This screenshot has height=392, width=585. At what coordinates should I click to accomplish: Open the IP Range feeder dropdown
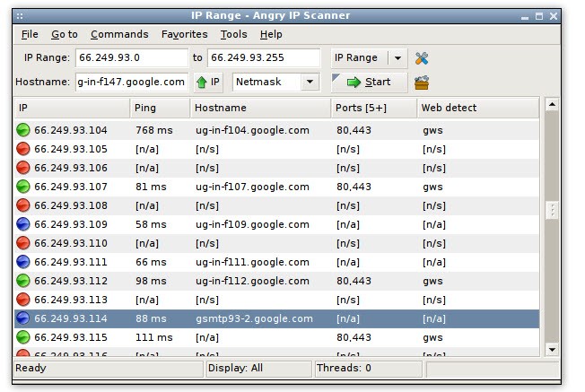[x=397, y=58]
